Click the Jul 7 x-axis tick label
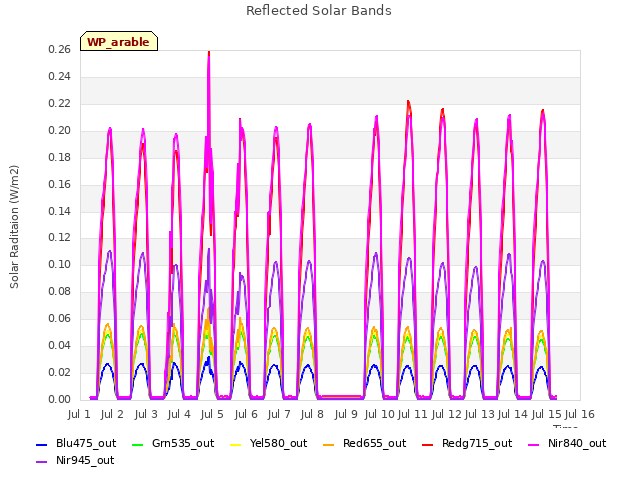 click(x=279, y=414)
